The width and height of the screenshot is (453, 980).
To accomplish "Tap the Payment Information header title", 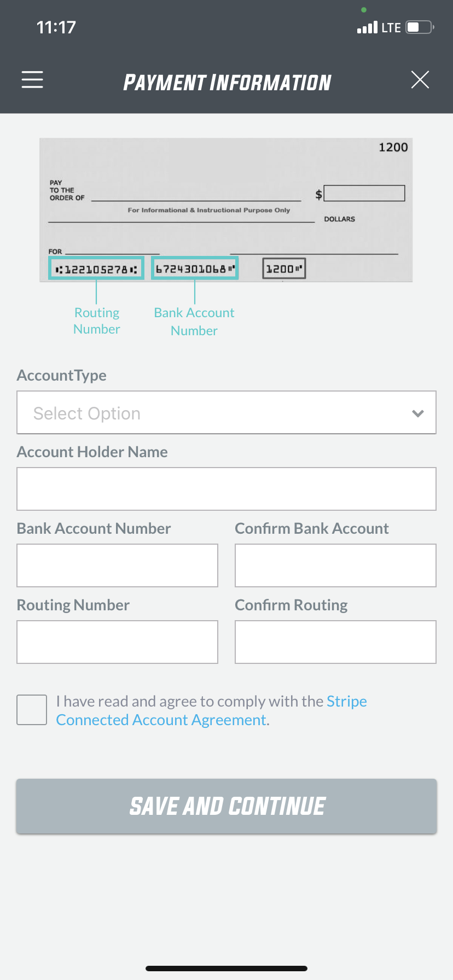I will point(227,83).
